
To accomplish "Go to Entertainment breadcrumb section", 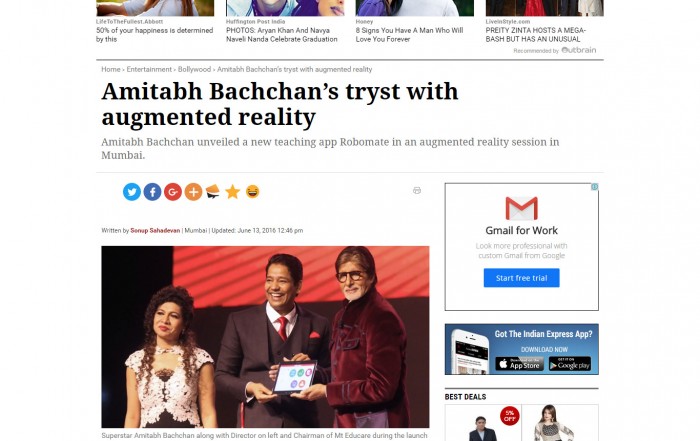I will (x=149, y=69).
